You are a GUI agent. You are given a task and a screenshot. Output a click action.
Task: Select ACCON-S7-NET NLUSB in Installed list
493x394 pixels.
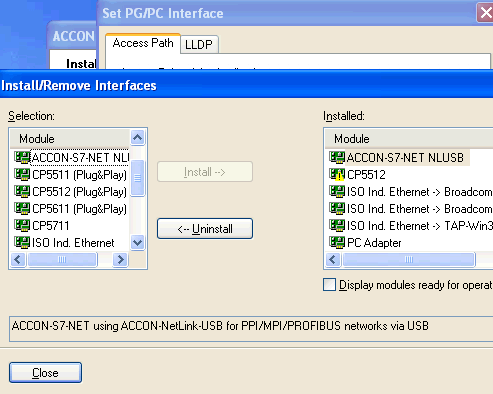407,158
